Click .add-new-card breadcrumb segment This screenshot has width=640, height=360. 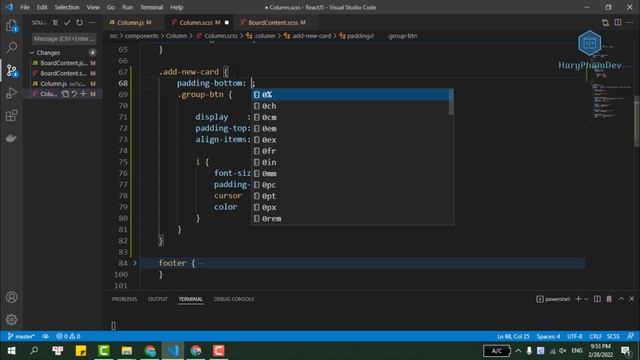(311, 36)
